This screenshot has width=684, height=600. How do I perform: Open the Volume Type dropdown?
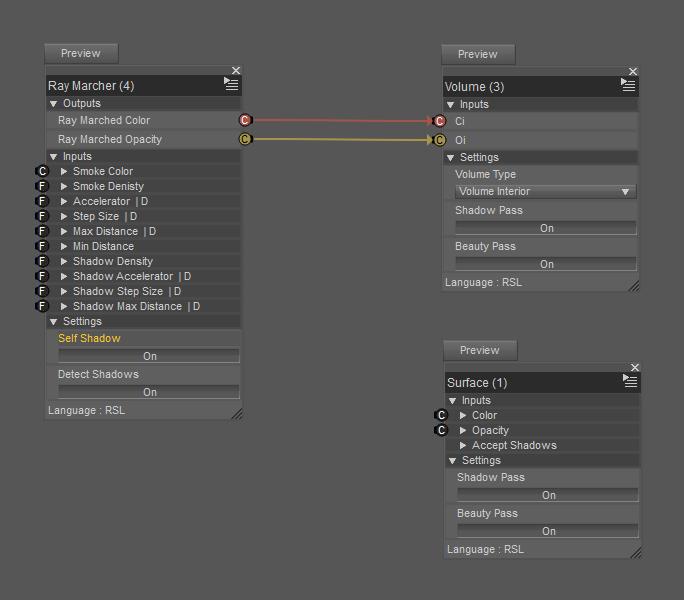pyautogui.click(x=545, y=191)
